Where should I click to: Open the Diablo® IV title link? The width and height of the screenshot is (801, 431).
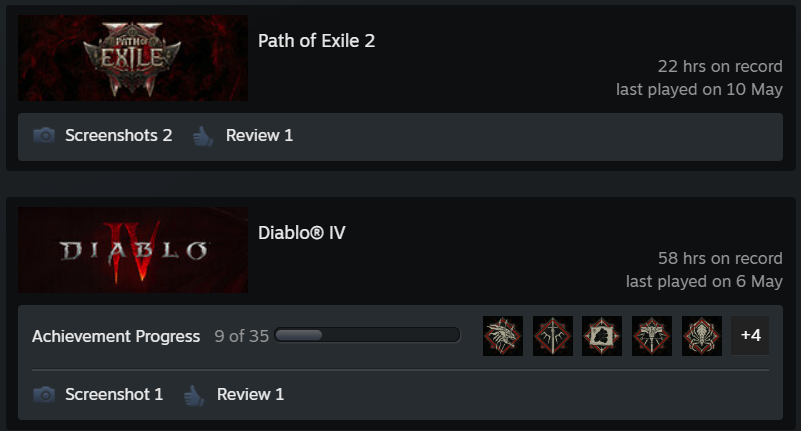point(301,233)
